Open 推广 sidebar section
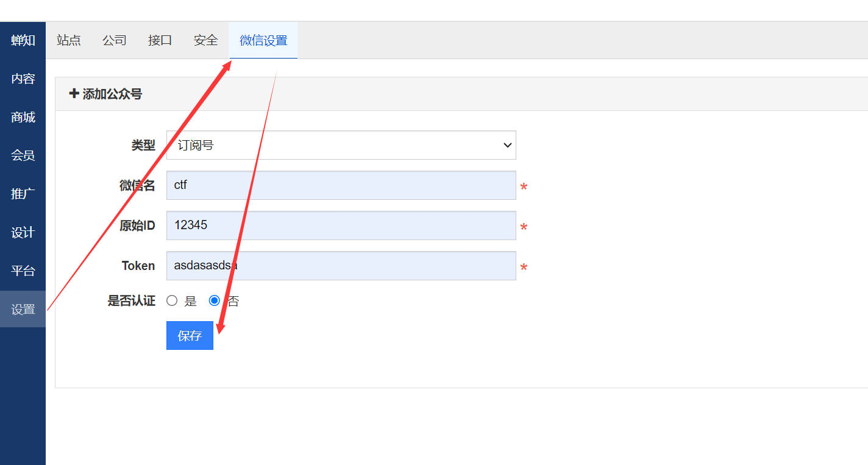The image size is (868, 465). (x=23, y=194)
